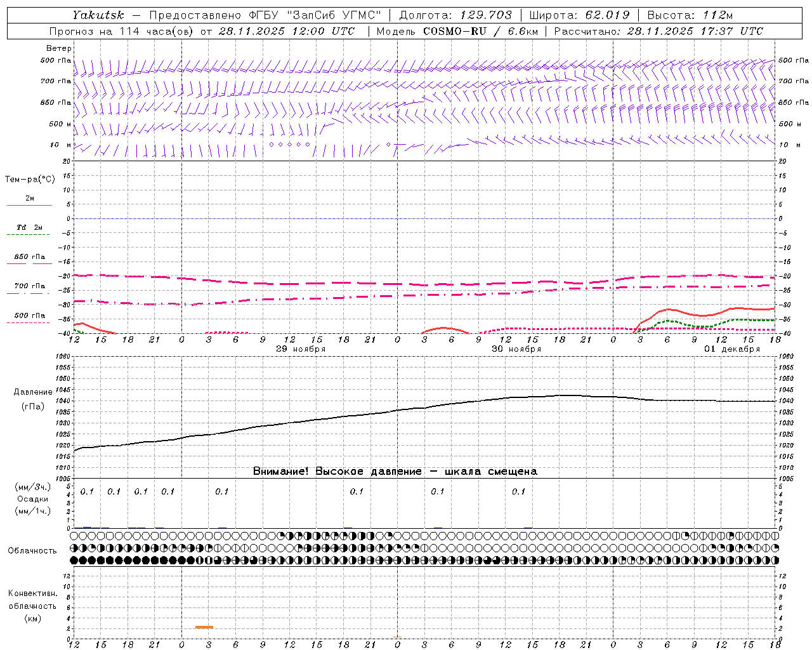Click the (мм/1ч.) precipitation unit label

tap(33, 511)
